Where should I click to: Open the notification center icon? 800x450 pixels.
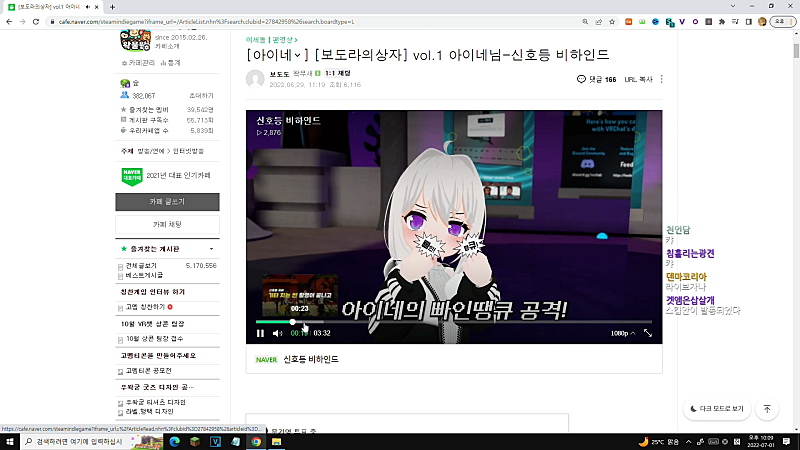pos(786,442)
